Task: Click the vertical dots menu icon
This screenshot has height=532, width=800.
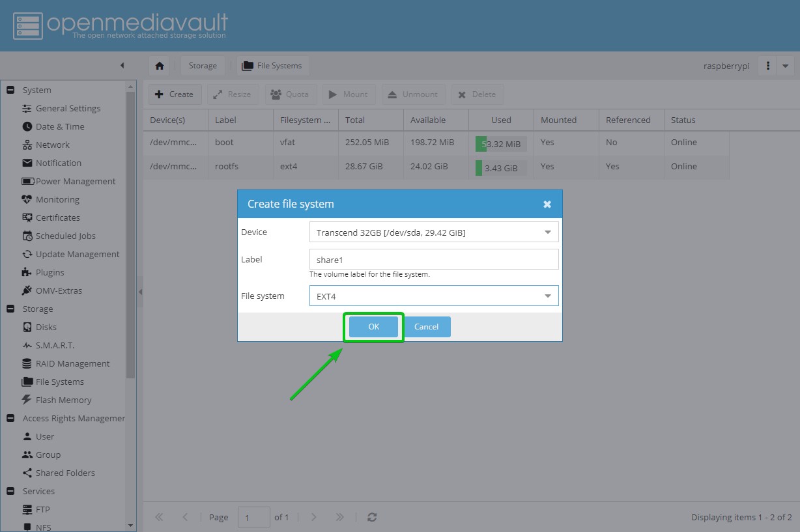Action: coord(768,66)
